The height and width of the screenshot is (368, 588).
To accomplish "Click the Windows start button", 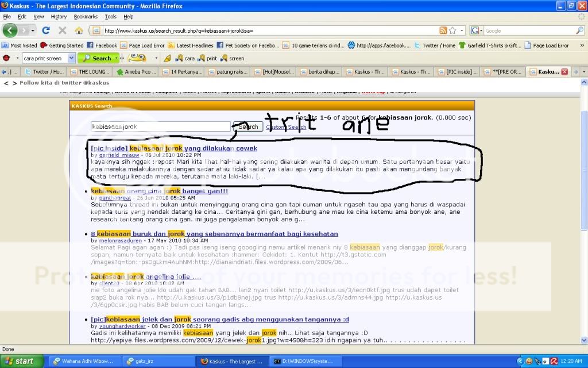I will point(21,361).
